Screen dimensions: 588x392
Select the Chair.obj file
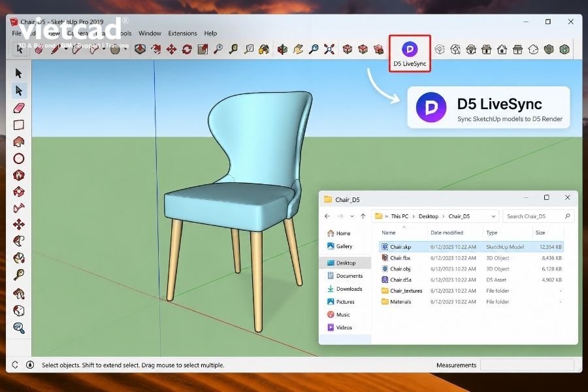click(x=400, y=269)
